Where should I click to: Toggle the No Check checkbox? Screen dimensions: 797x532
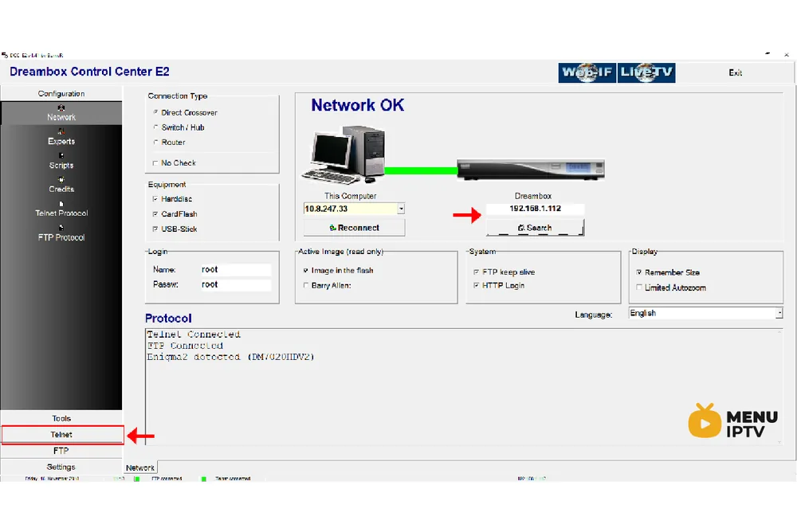pos(155,163)
